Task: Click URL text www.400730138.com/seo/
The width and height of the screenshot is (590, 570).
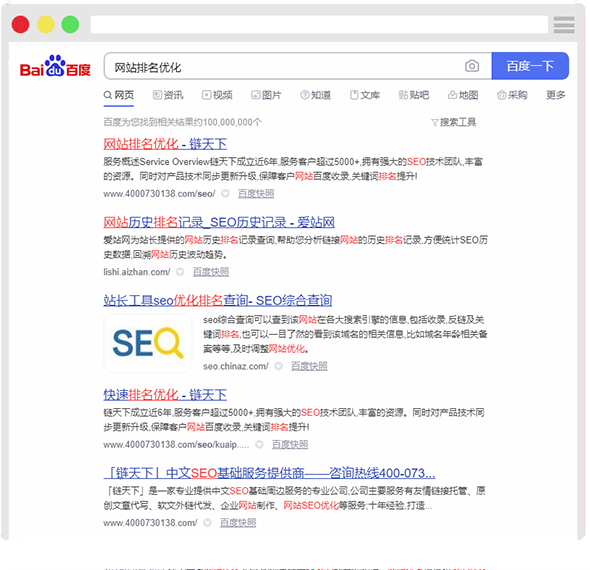Action: coord(159,194)
